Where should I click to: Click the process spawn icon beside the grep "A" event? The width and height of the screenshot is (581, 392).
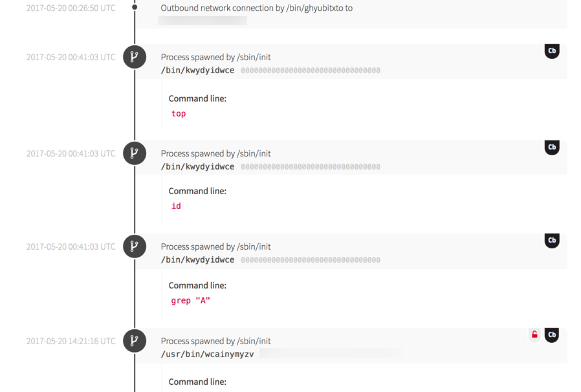point(135,246)
